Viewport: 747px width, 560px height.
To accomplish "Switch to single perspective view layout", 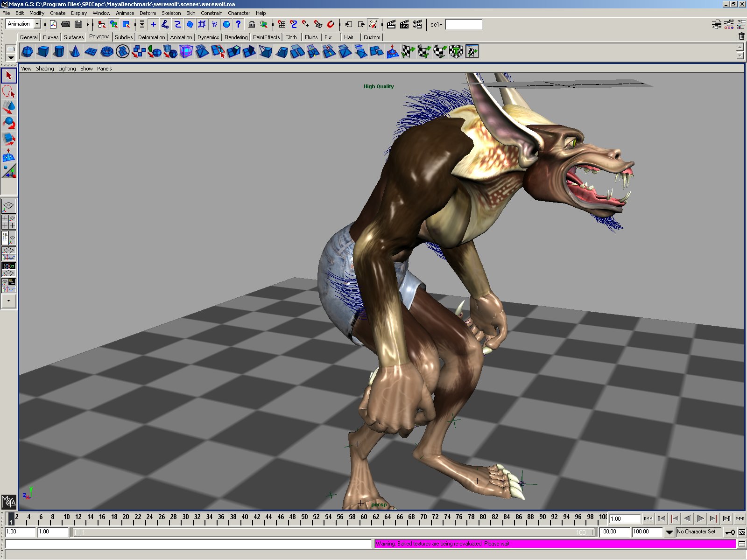I will coord(9,206).
